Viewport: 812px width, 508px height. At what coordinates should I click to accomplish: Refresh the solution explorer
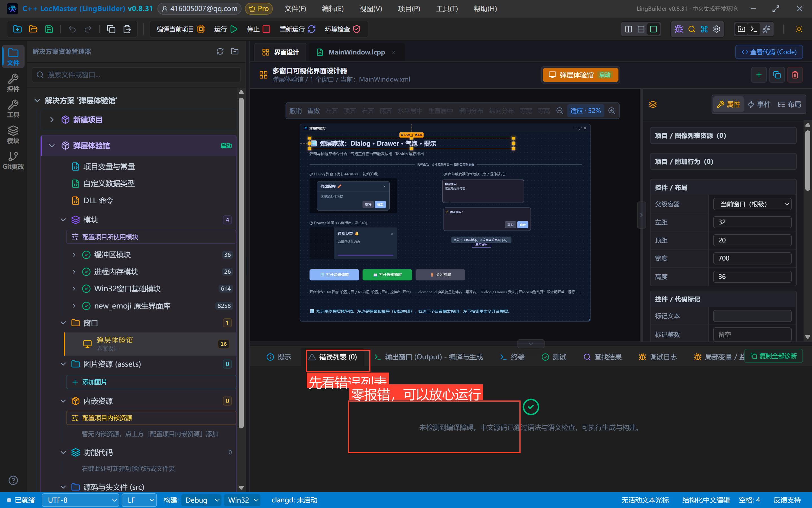pyautogui.click(x=220, y=51)
